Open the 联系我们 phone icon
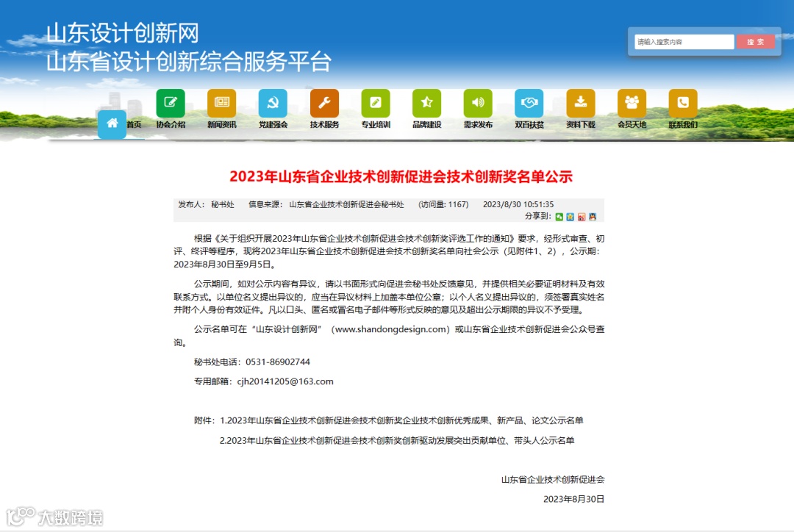Screen dimensions: 794x532 683,103
